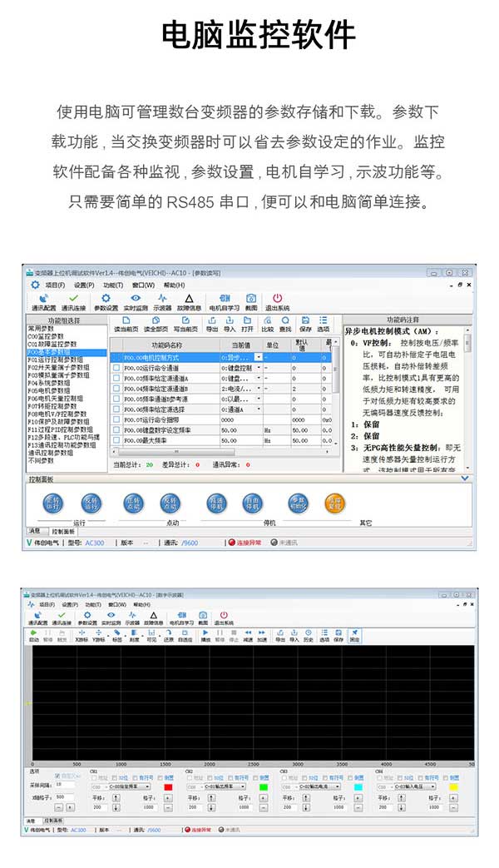Start 电机自学习 in the 参数读写 window
499x868 pixels.
(224, 302)
